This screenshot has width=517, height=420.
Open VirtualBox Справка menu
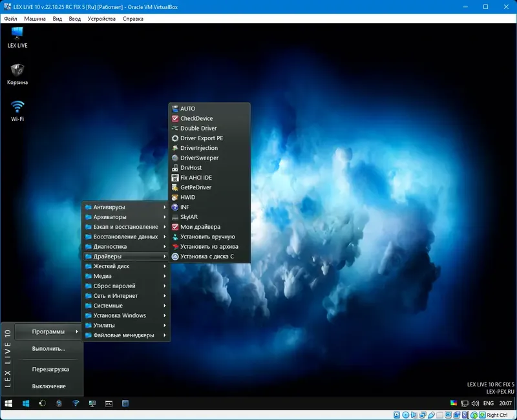click(x=133, y=19)
